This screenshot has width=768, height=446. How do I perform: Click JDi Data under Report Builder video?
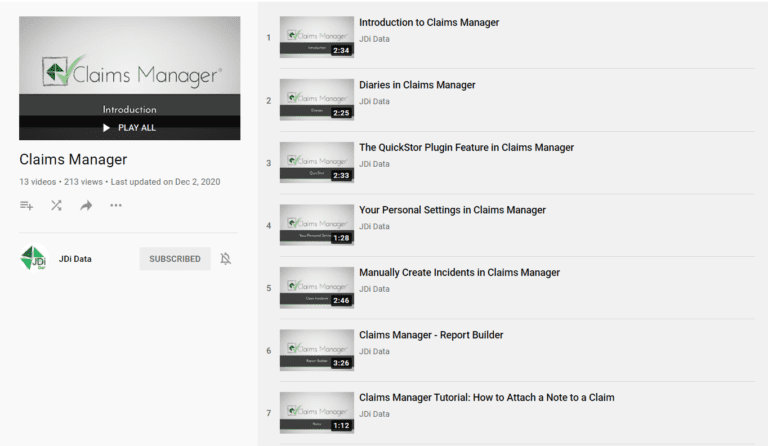pyautogui.click(x=374, y=352)
